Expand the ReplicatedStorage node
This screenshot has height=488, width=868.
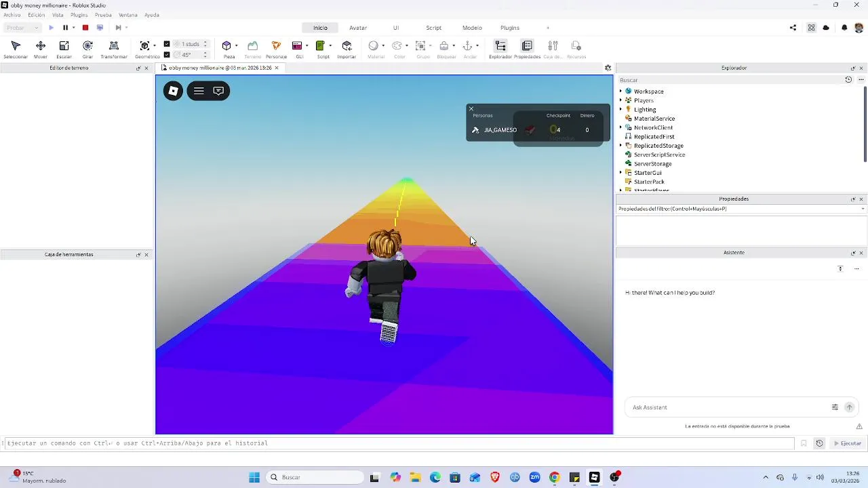(x=620, y=146)
